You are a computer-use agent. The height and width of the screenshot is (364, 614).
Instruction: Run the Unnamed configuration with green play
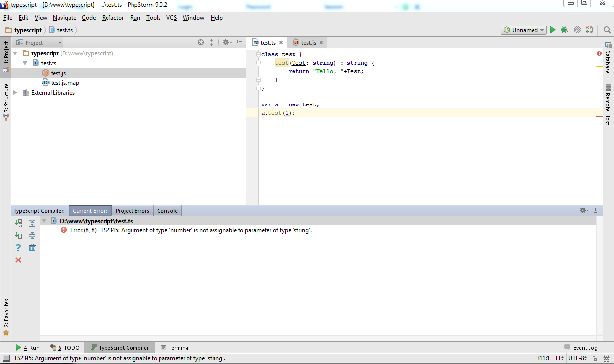553,30
